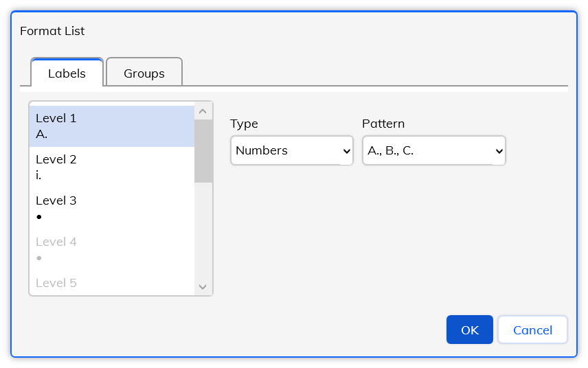Open the Type dropdown showing Numbers
Image resolution: width=588 pixels, height=368 pixels.
pyautogui.click(x=292, y=150)
